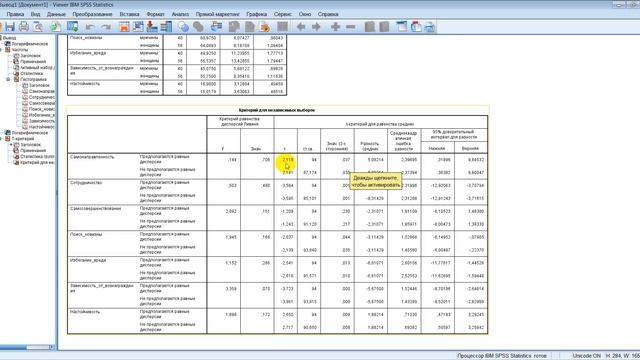Viewport: 640px width, 360px height.
Task: Click the Undo arrow icon
Action: pyautogui.click(x=90, y=27)
